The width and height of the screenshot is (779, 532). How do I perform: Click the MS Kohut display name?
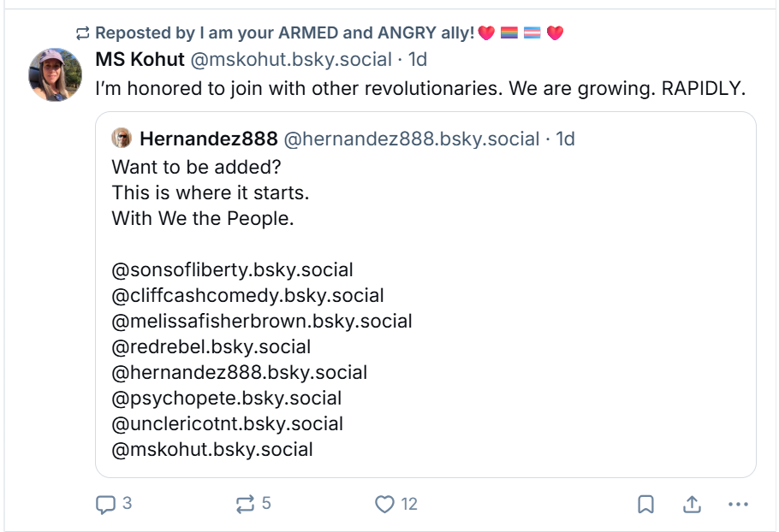click(140, 60)
